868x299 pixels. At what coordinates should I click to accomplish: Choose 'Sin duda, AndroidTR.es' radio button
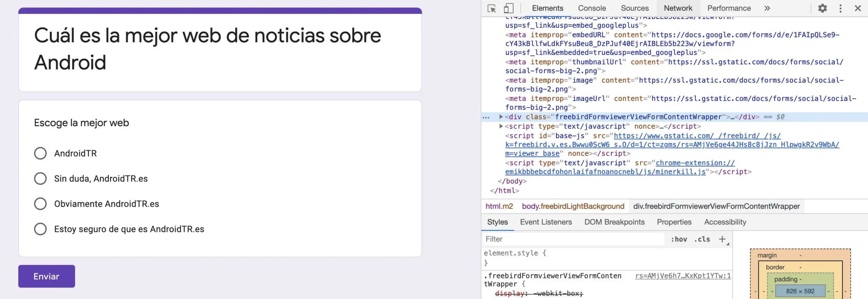(40, 178)
